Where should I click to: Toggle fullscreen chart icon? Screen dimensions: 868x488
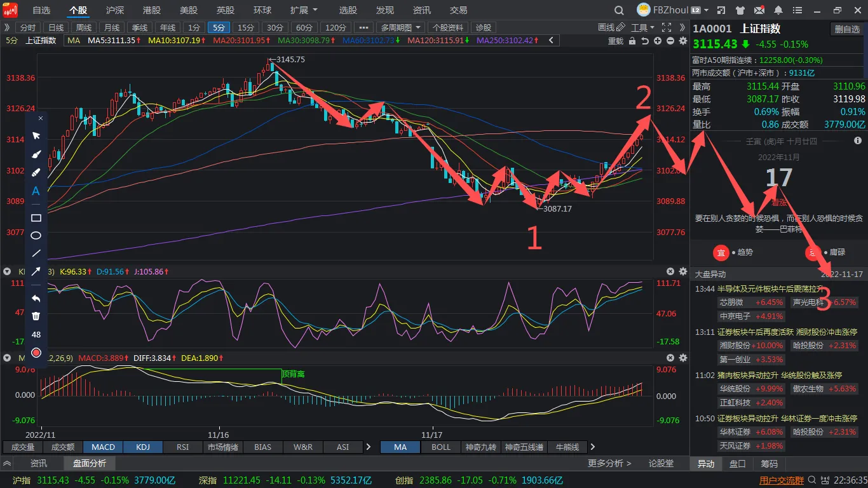point(667,27)
